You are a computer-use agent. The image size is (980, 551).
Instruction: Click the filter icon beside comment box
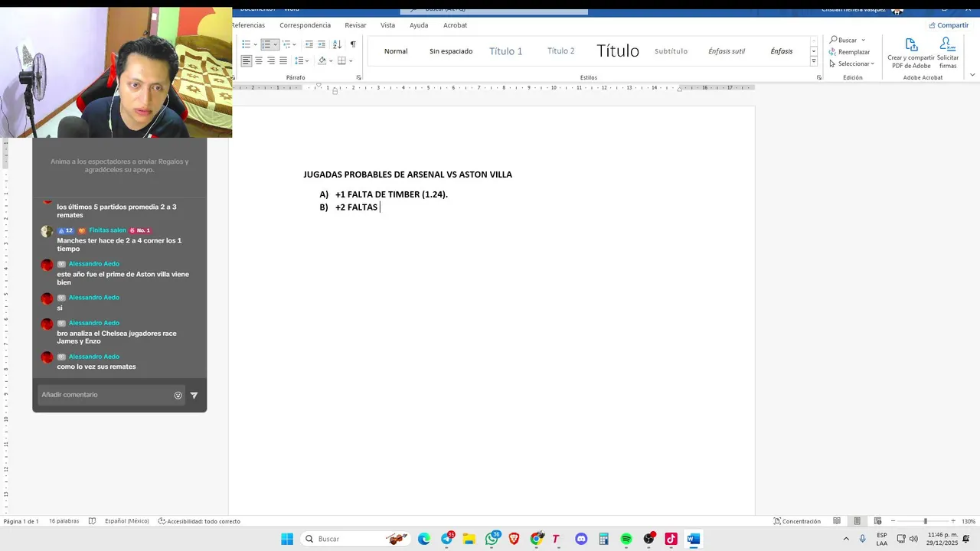pyautogui.click(x=194, y=395)
